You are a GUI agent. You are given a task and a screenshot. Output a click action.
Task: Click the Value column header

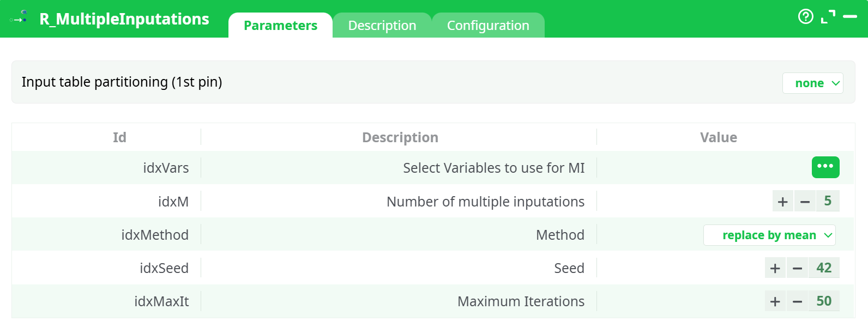coord(718,137)
